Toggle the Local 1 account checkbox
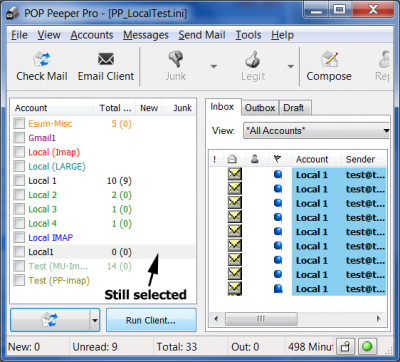The image size is (400, 362). pyautogui.click(x=19, y=180)
